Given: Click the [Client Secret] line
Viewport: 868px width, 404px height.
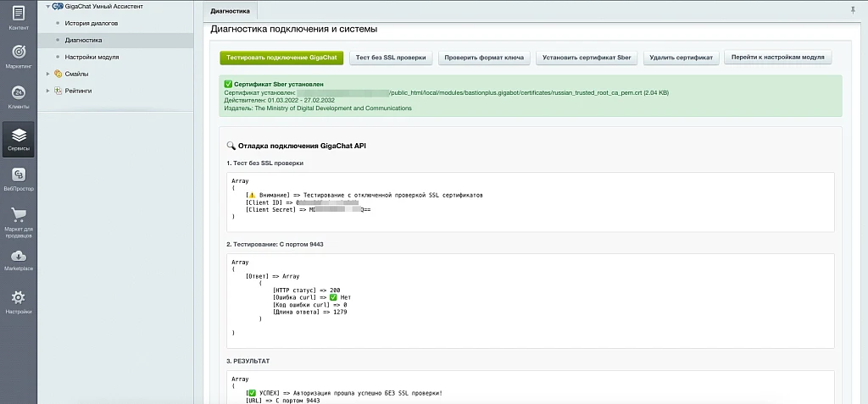Looking at the screenshot, I should click(x=308, y=210).
